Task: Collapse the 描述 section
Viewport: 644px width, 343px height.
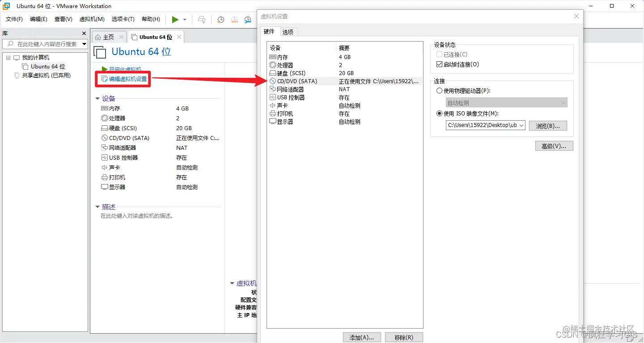Action: (x=97, y=207)
